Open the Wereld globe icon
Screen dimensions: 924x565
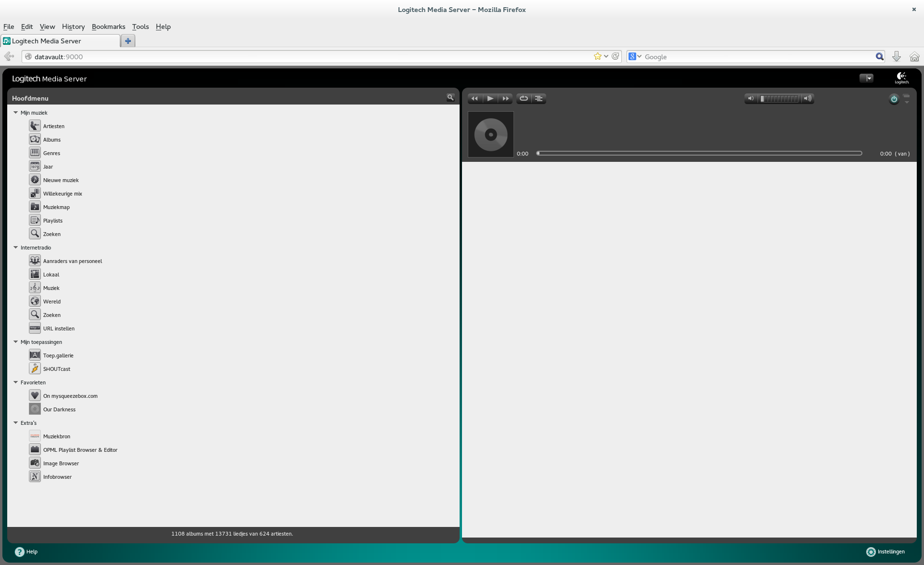click(35, 301)
